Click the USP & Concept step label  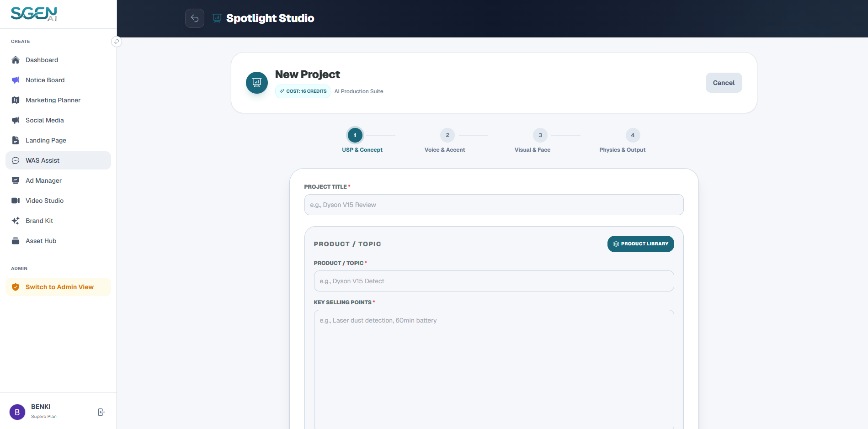[362, 150]
